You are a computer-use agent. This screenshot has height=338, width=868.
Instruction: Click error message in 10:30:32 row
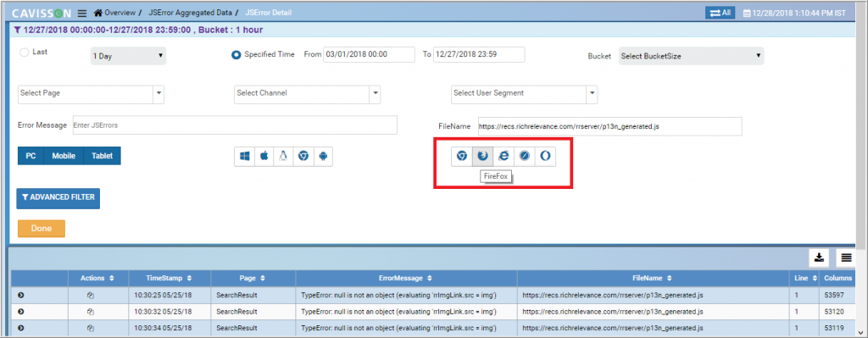pyautogui.click(x=398, y=312)
